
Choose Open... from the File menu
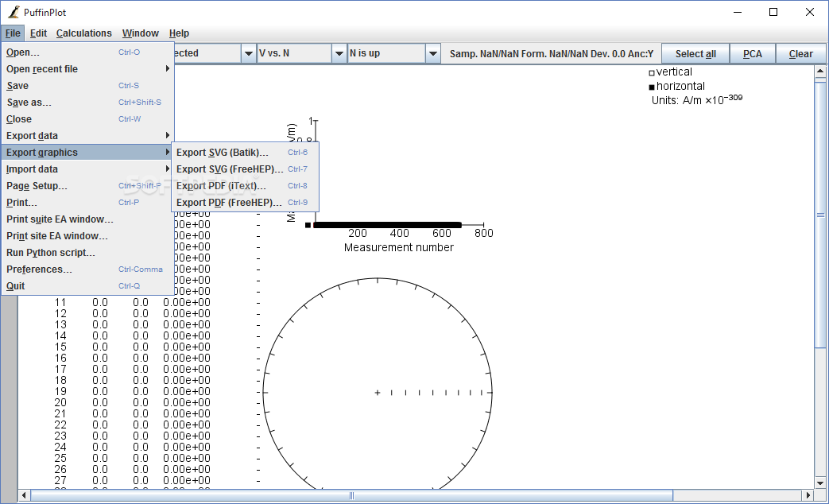click(87, 52)
